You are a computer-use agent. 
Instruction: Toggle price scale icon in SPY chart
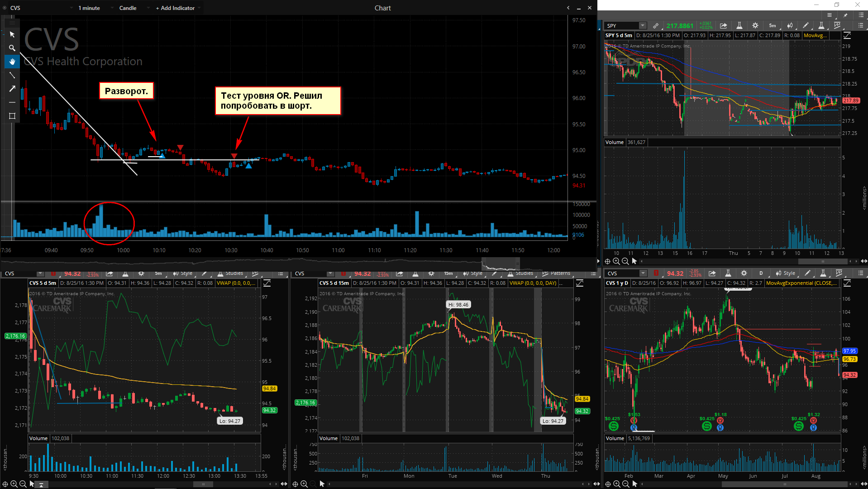coord(847,35)
